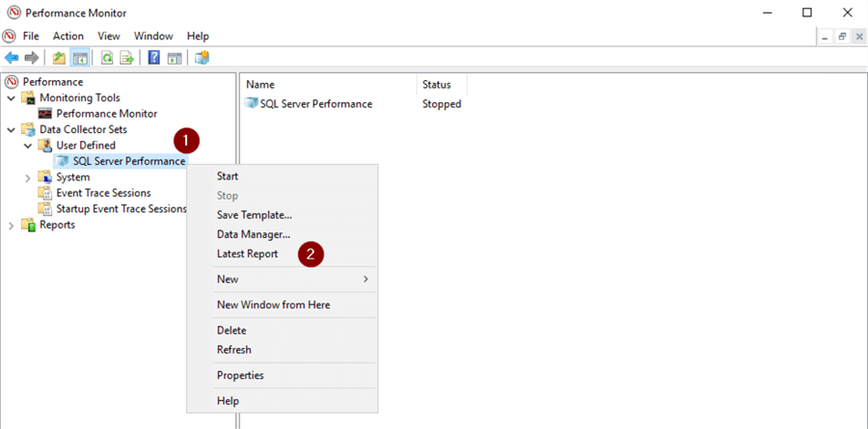This screenshot has height=429, width=868.
Task: Click the System folder icon in tree
Action: (x=44, y=177)
